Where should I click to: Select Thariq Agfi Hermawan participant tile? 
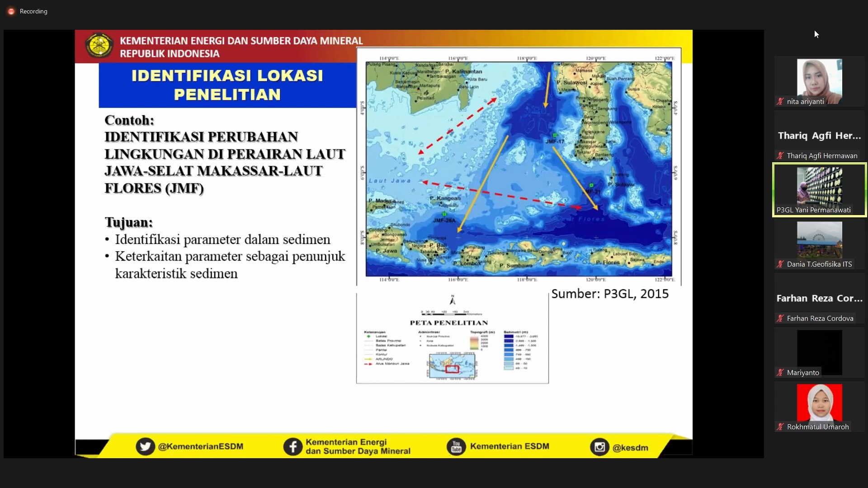[x=819, y=136]
